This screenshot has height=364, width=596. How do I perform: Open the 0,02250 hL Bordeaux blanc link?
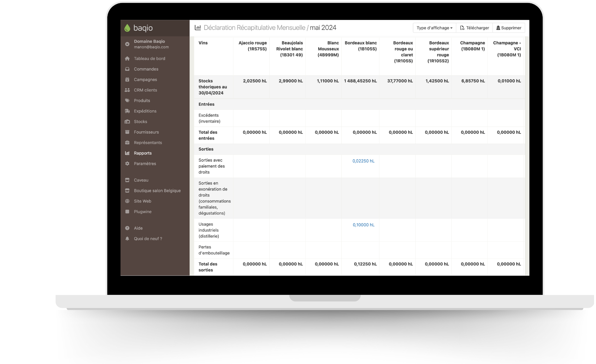tap(363, 161)
